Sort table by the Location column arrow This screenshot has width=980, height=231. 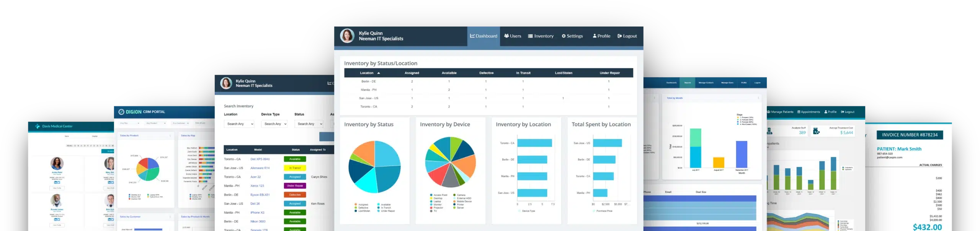(379, 73)
